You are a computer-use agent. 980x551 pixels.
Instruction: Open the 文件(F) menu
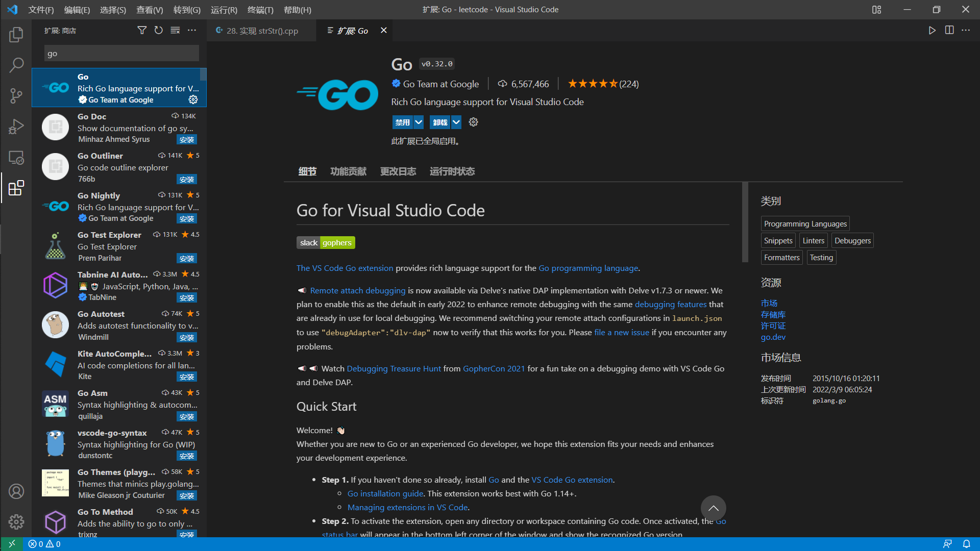(x=41, y=10)
